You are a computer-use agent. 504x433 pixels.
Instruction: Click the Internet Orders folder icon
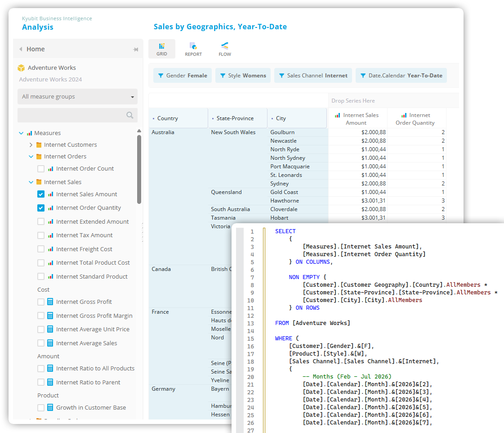click(39, 156)
